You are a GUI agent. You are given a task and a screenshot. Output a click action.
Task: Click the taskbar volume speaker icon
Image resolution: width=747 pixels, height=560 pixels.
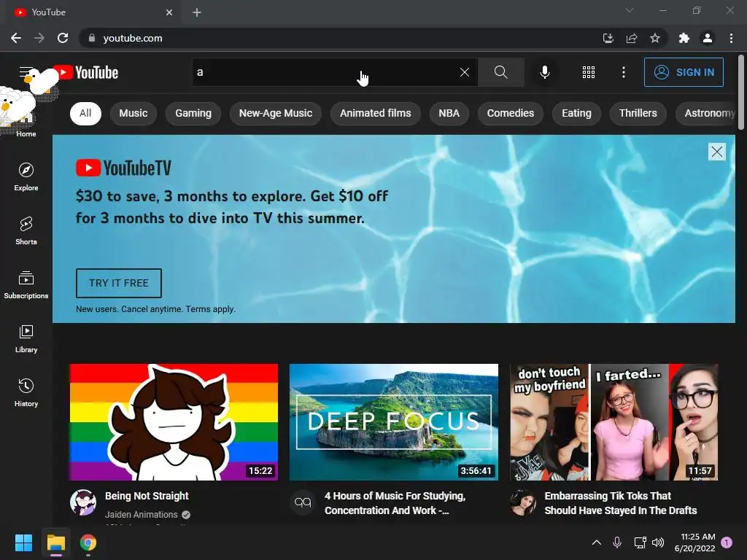coord(658,542)
